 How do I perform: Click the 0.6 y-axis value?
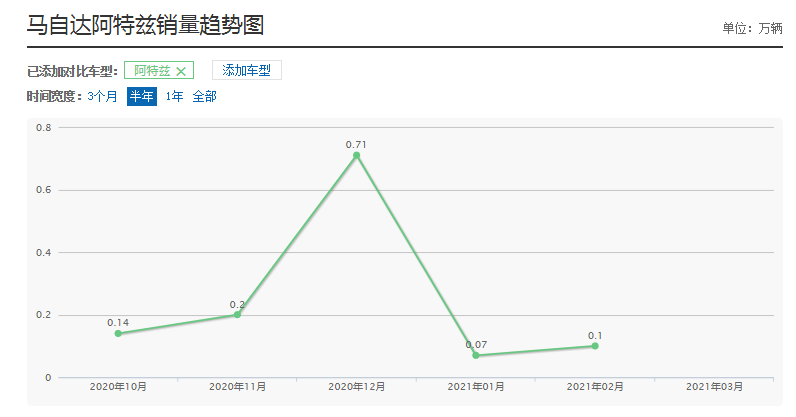pos(44,190)
